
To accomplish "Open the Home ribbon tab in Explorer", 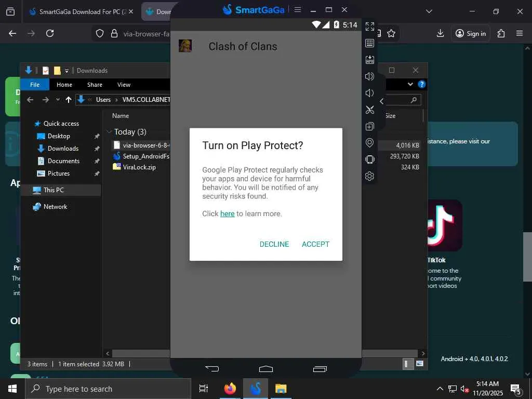I will [x=64, y=85].
